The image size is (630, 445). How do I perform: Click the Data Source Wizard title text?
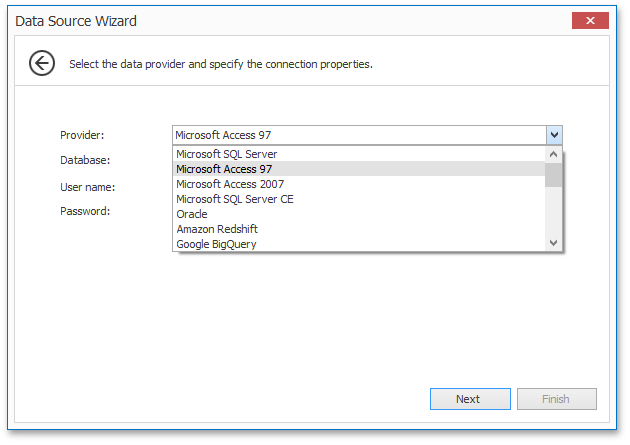[x=76, y=21]
